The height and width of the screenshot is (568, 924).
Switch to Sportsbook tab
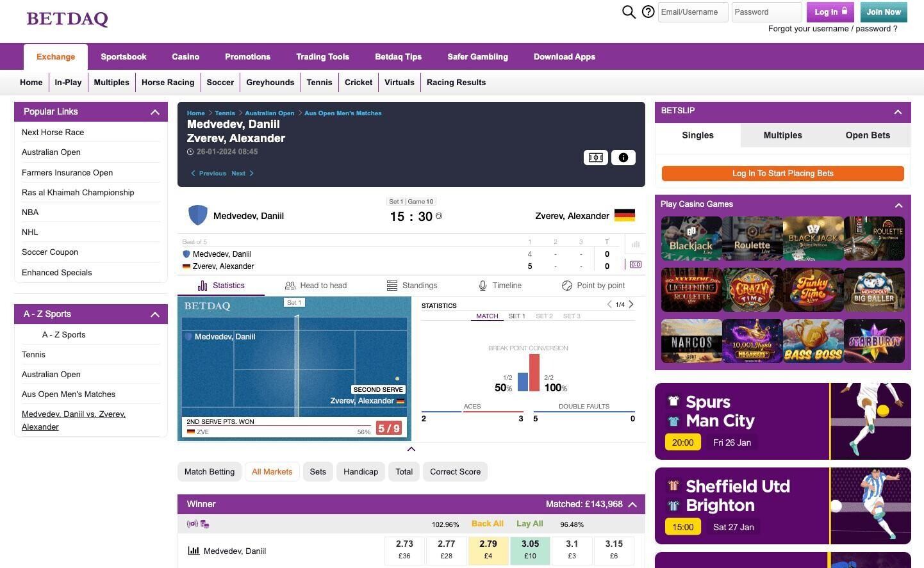click(124, 57)
